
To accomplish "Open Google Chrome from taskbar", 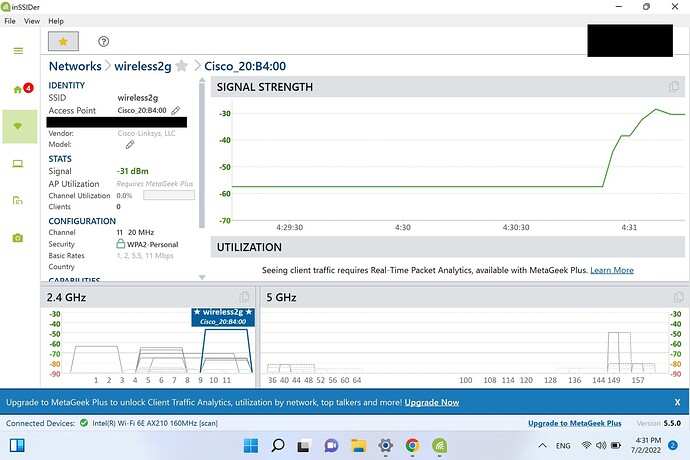I will 412,446.
